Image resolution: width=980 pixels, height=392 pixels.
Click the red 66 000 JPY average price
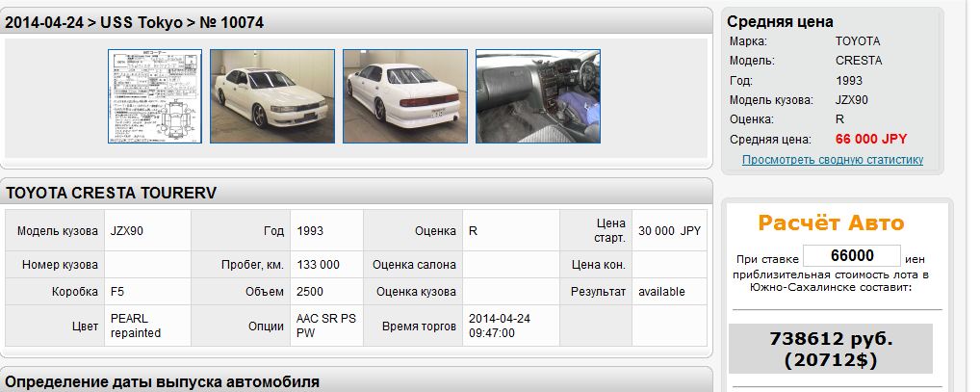pyautogui.click(x=870, y=139)
